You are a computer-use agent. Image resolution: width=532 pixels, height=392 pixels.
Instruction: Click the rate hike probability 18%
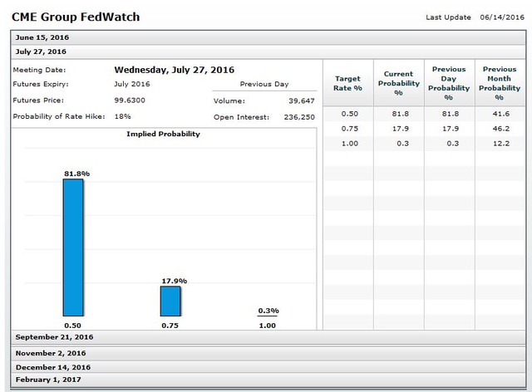tap(122, 116)
